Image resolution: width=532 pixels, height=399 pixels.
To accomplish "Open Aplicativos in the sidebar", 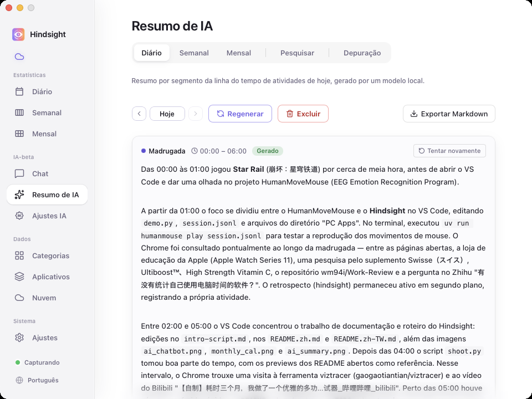I will click(x=47, y=277).
